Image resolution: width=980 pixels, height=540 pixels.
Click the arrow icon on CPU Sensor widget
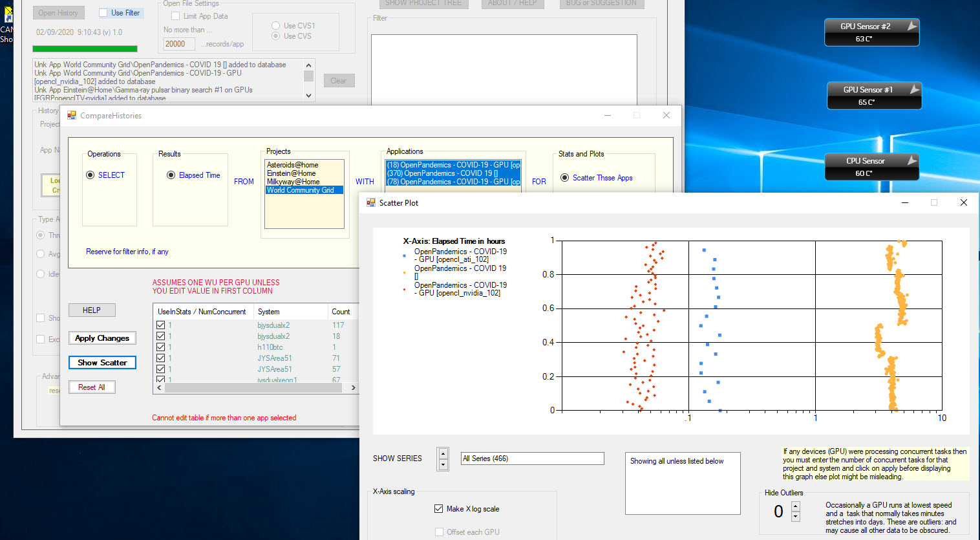911,160
